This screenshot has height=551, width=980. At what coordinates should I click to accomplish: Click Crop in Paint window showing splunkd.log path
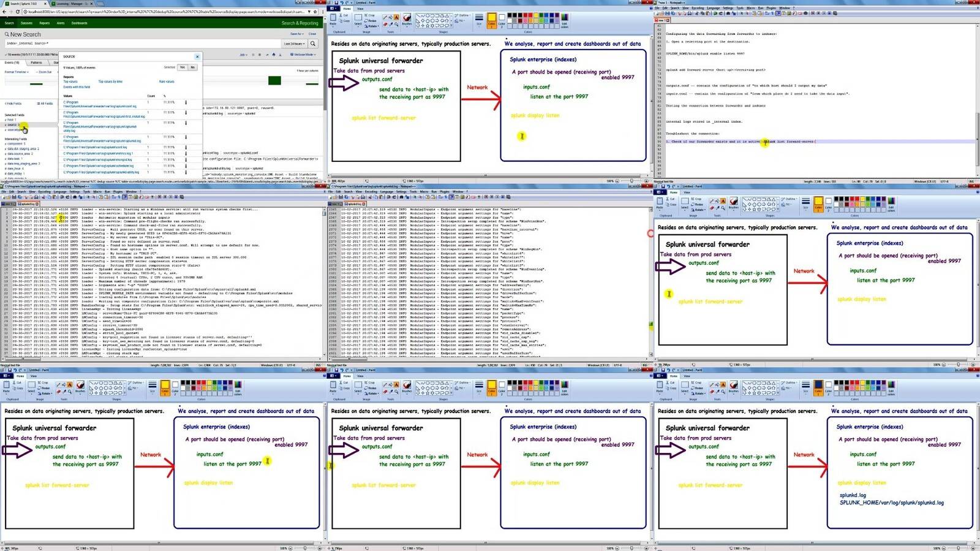(696, 382)
